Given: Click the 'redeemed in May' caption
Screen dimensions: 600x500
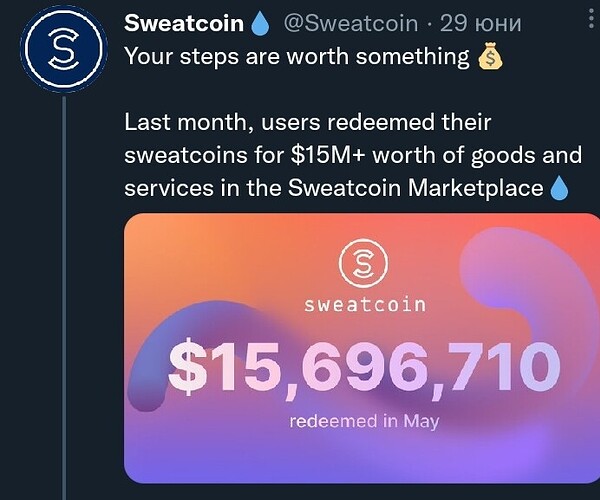Looking at the screenshot, I should click(364, 421).
